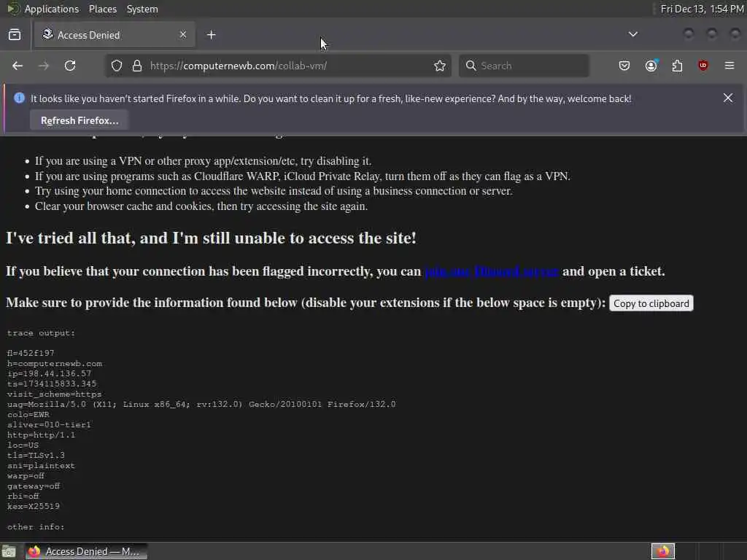
Task: Click the 'I've tried all that' heading
Action: pyautogui.click(x=211, y=238)
